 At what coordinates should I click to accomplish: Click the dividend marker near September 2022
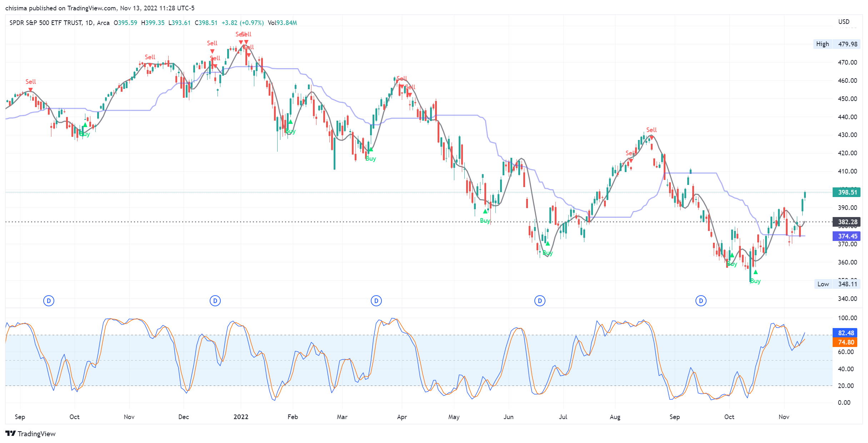[701, 301]
